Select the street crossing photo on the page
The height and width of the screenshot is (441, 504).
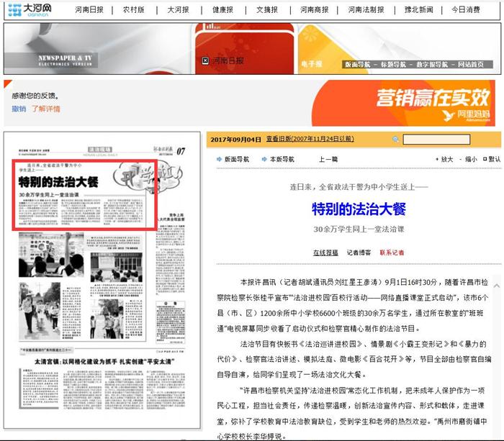[40, 311]
